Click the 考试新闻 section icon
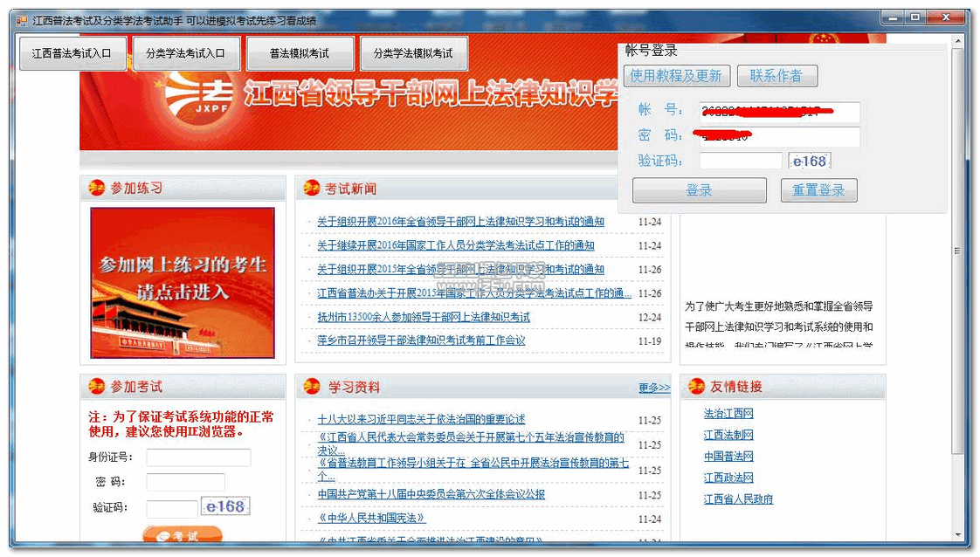The width and height of the screenshot is (980, 557). coord(311,188)
